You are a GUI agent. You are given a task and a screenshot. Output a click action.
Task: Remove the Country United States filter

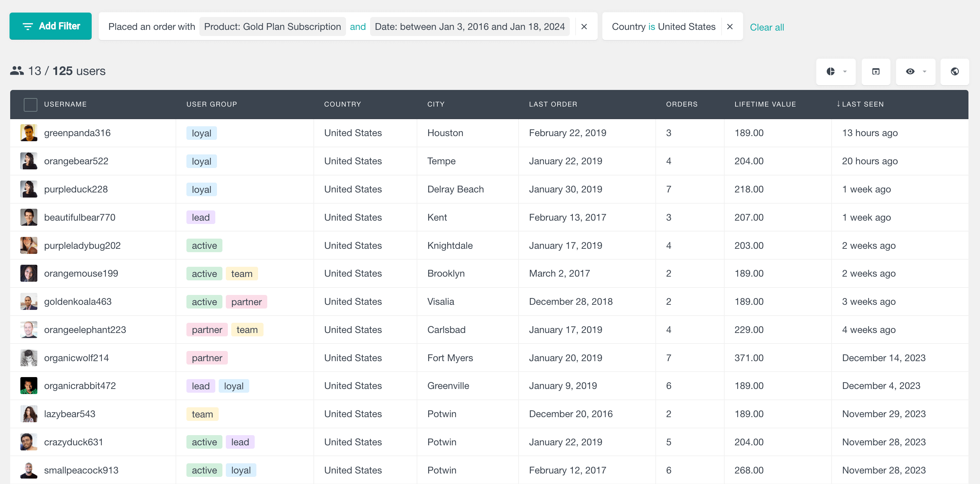coord(729,26)
